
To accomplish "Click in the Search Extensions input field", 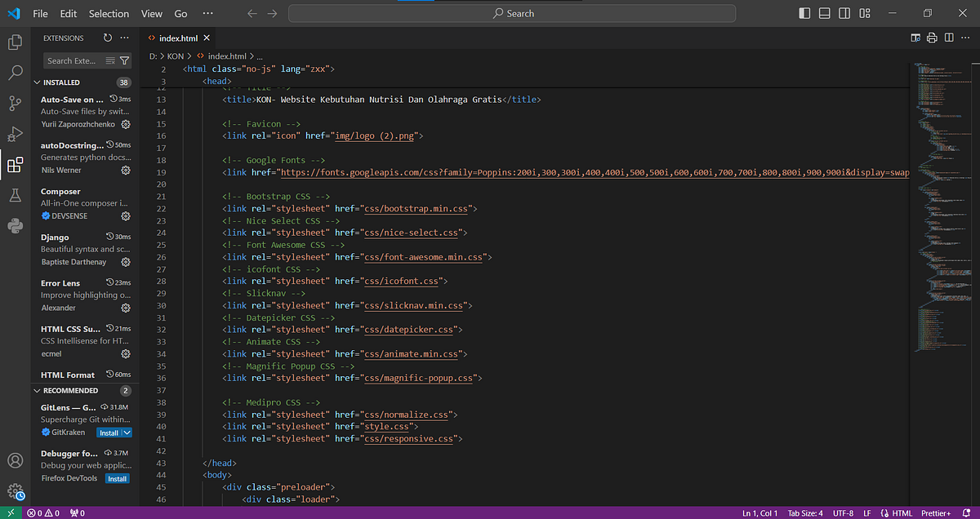I will tap(72, 60).
